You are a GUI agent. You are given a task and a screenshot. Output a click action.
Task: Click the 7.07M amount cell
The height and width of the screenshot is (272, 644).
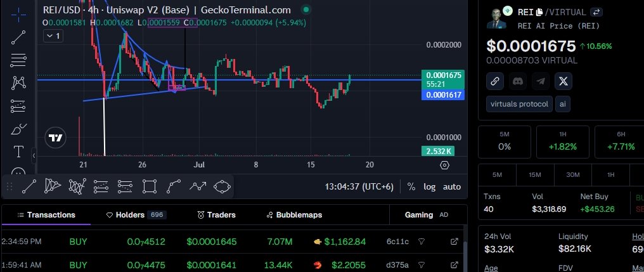coord(280,242)
